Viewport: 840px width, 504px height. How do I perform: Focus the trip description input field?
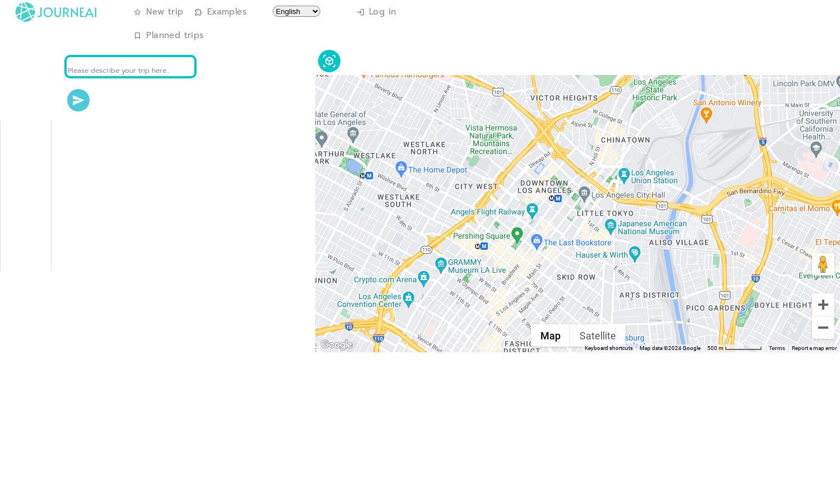(130, 67)
